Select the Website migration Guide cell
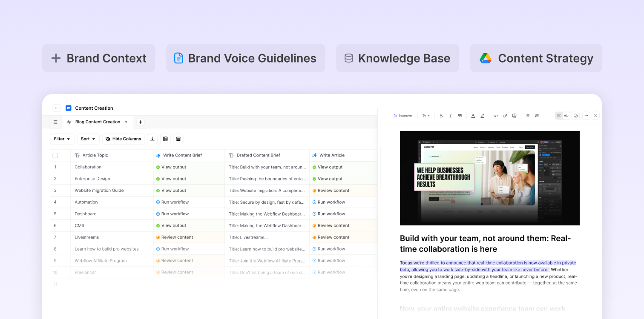The height and width of the screenshot is (319, 644). [112, 191]
